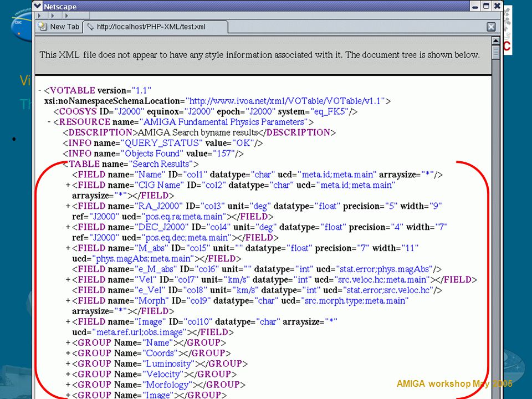This screenshot has height=399, width=532.
Task: Click the vertical scrollbar thumb
Action: click(x=495, y=53)
